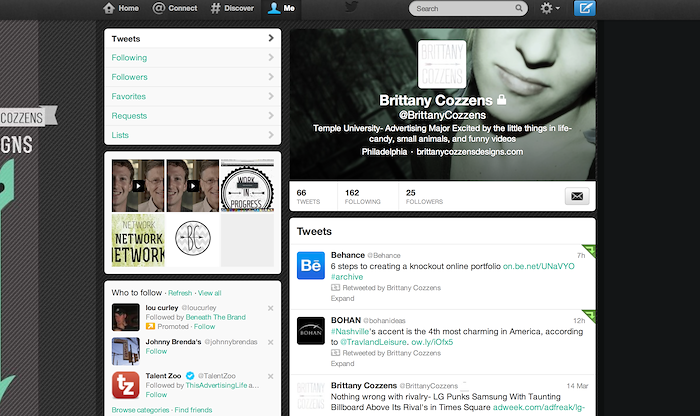Expand the BOHAN tweet
Image resolution: width=700 pixels, height=416 pixels.
342,364
